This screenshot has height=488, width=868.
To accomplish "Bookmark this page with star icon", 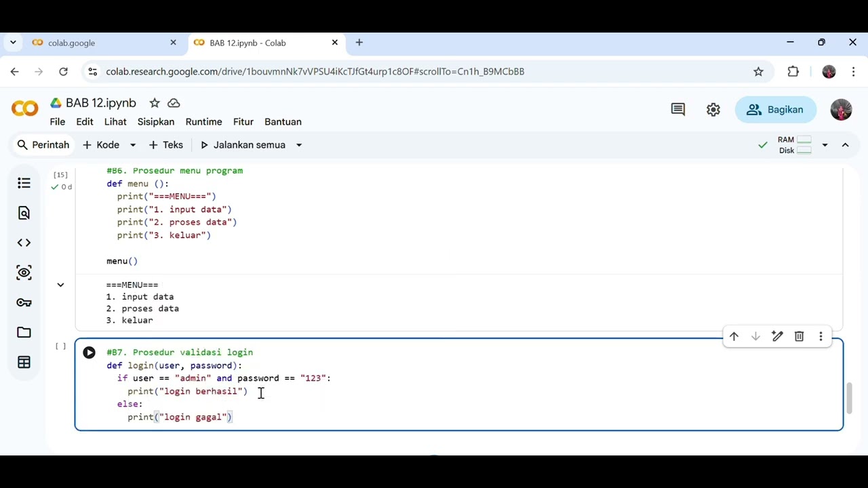I will (758, 71).
